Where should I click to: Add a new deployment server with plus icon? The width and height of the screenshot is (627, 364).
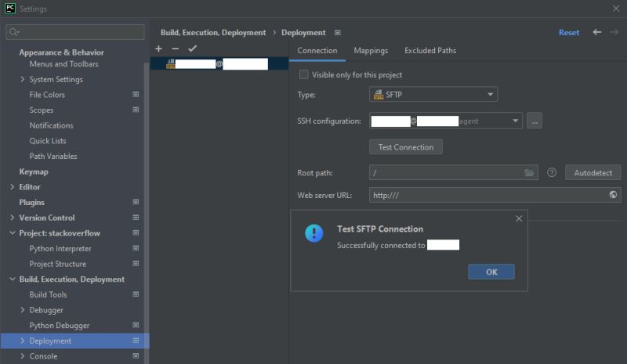pos(159,49)
